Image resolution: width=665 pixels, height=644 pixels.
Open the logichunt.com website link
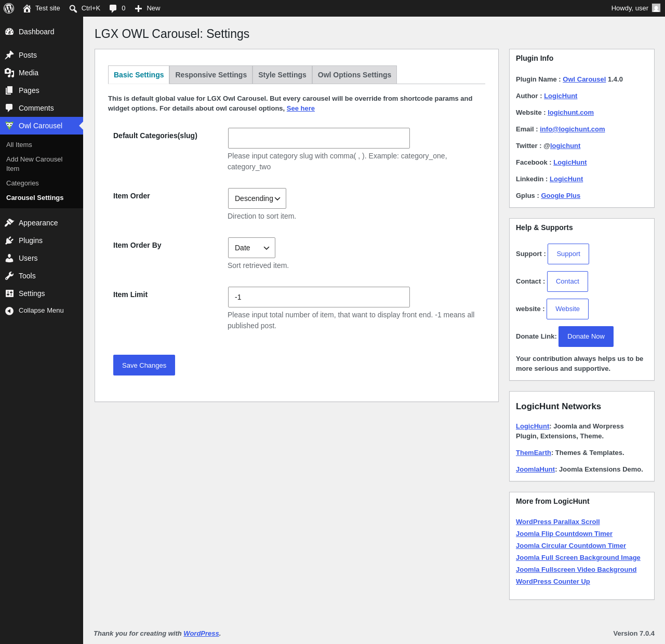[570, 113]
